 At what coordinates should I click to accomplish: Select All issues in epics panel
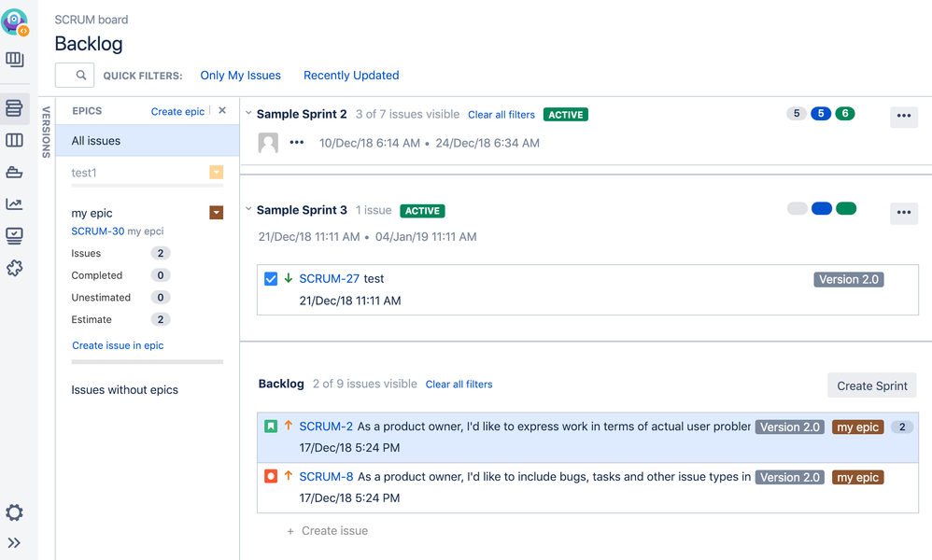tap(148, 141)
